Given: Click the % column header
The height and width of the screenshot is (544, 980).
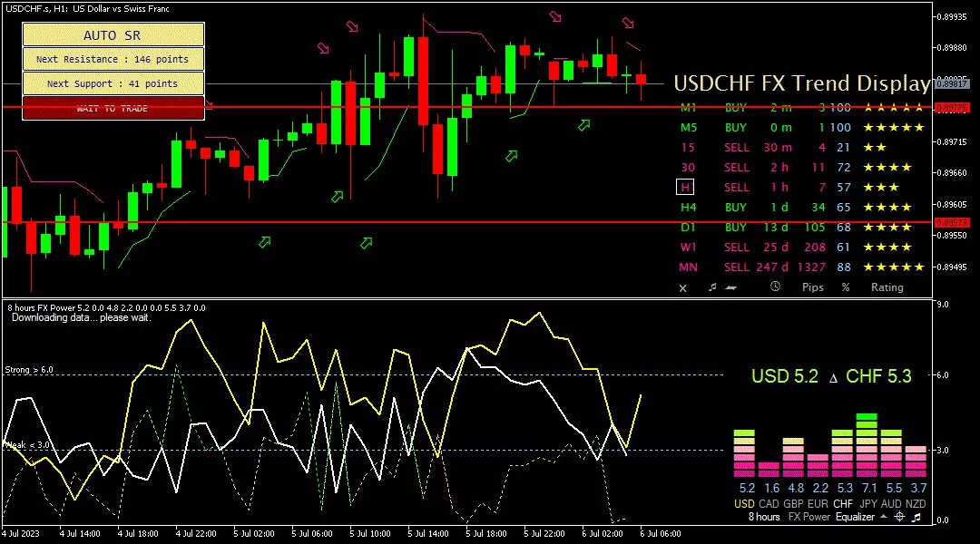Looking at the screenshot, I should click(x=846, y=287).
